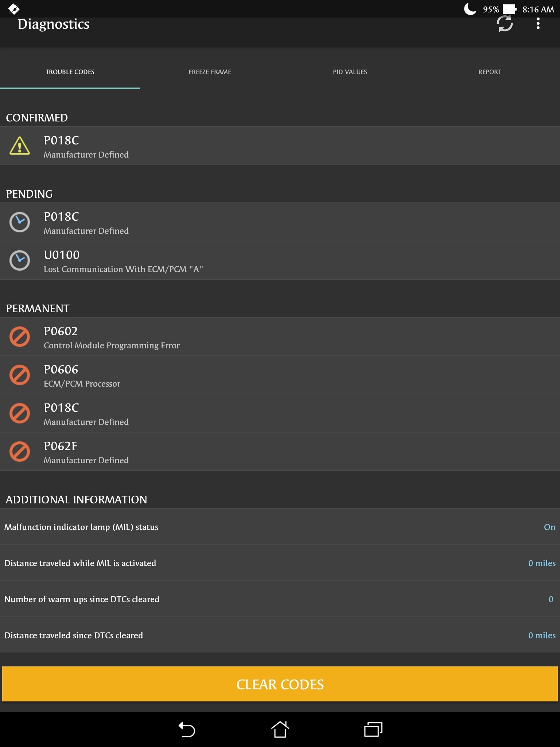
Task: Tap the Malfunction indicator lamp status row
Action: (280, 527)
